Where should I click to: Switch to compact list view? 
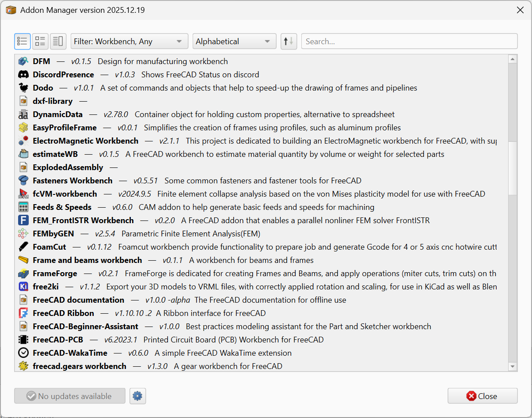coord(23,42)
